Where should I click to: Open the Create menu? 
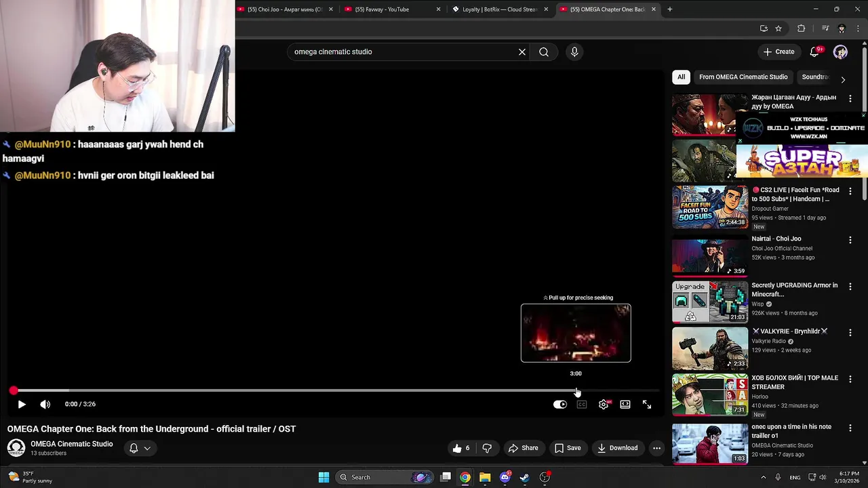pyautogui.click(x=778, y=52)
